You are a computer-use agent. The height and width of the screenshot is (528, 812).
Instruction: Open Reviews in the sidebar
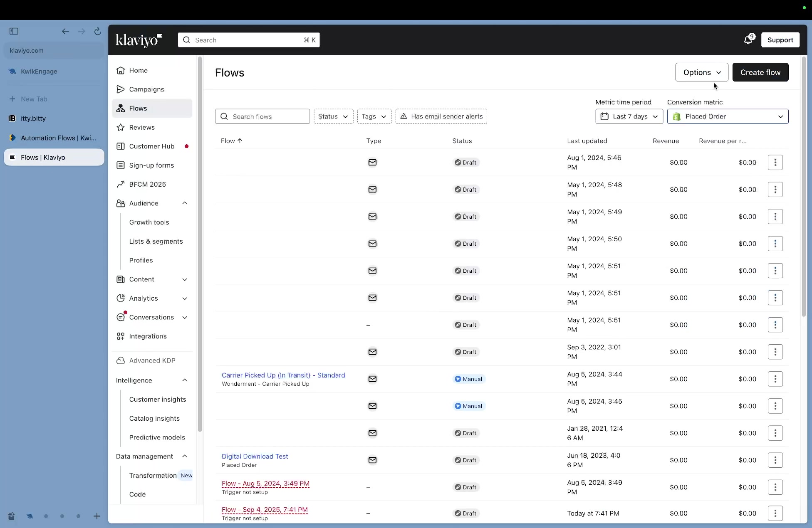point(152,127)
